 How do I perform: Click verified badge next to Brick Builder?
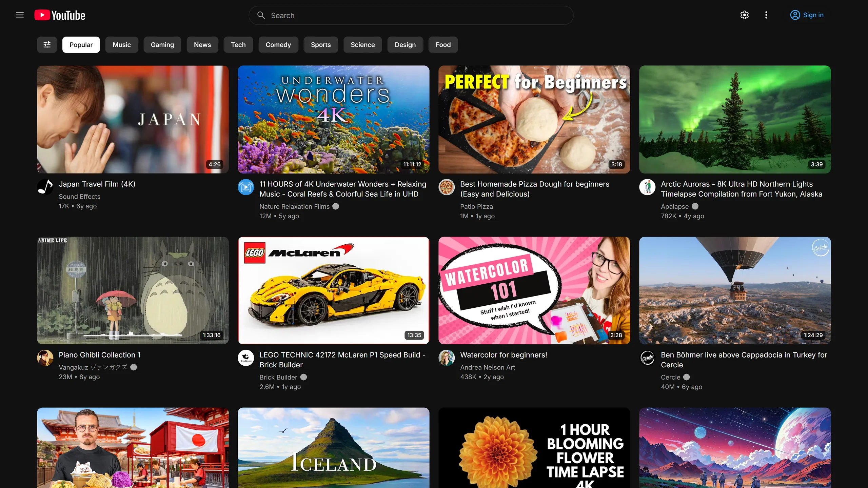(x=303, y=377)
